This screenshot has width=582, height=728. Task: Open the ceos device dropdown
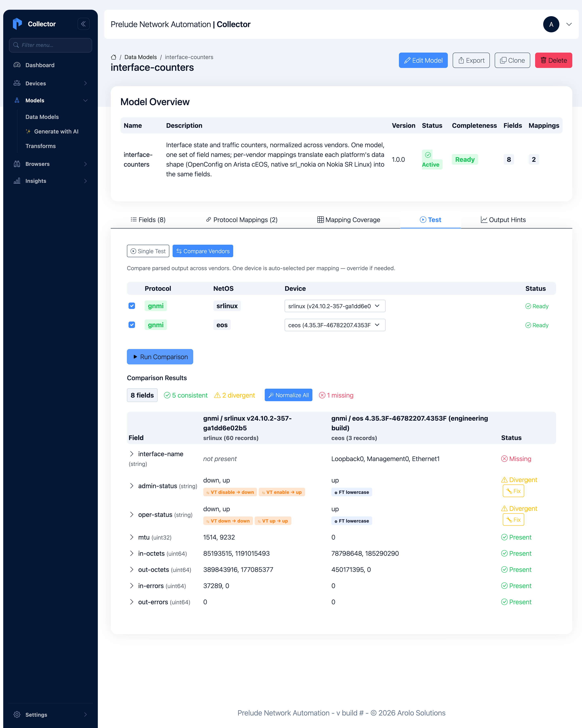coord(335,325)
